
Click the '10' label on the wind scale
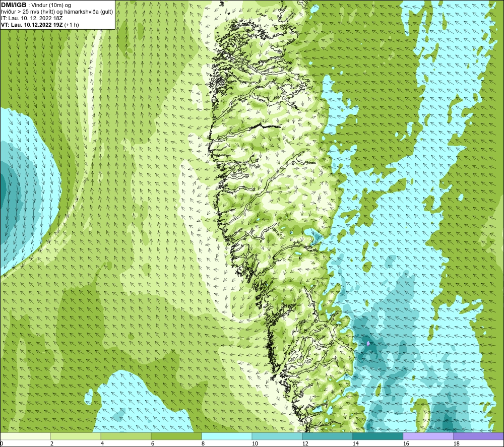255,443
